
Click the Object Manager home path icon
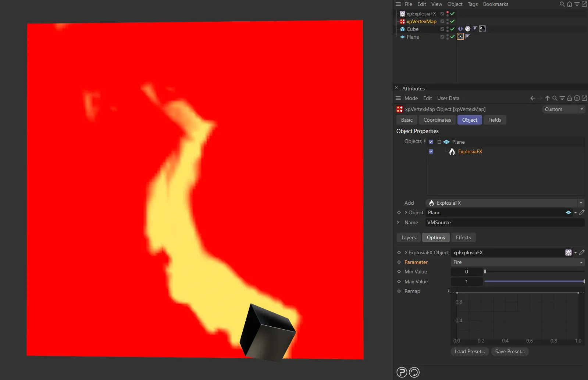coord(569,4)
